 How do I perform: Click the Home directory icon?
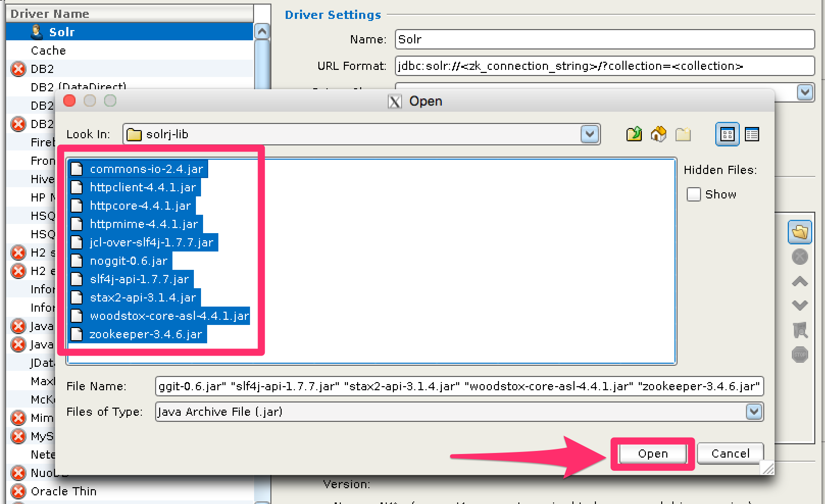658,134
